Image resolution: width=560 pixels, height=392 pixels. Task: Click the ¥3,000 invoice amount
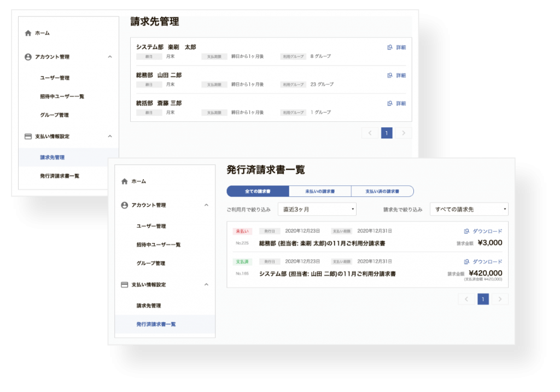490,243
